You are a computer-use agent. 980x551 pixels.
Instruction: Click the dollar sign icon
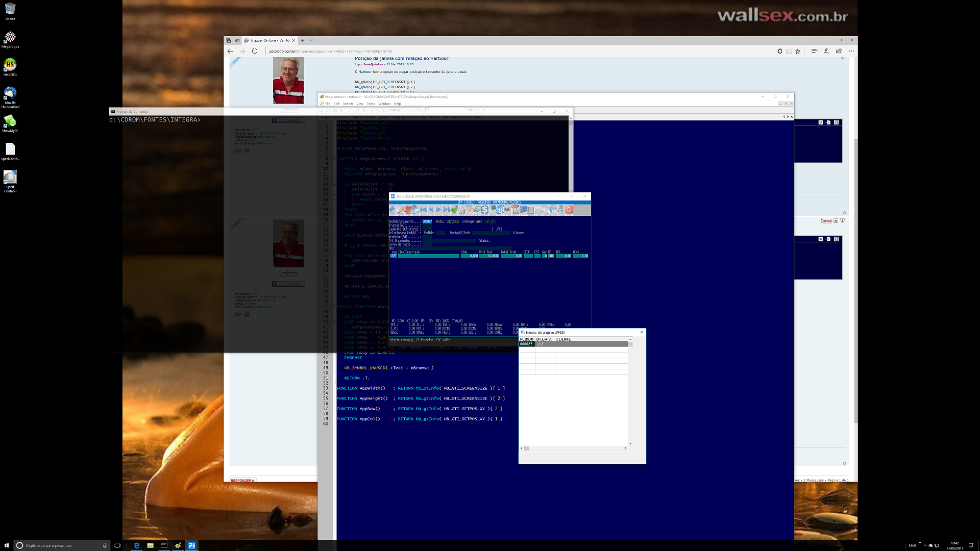(484, 210)
